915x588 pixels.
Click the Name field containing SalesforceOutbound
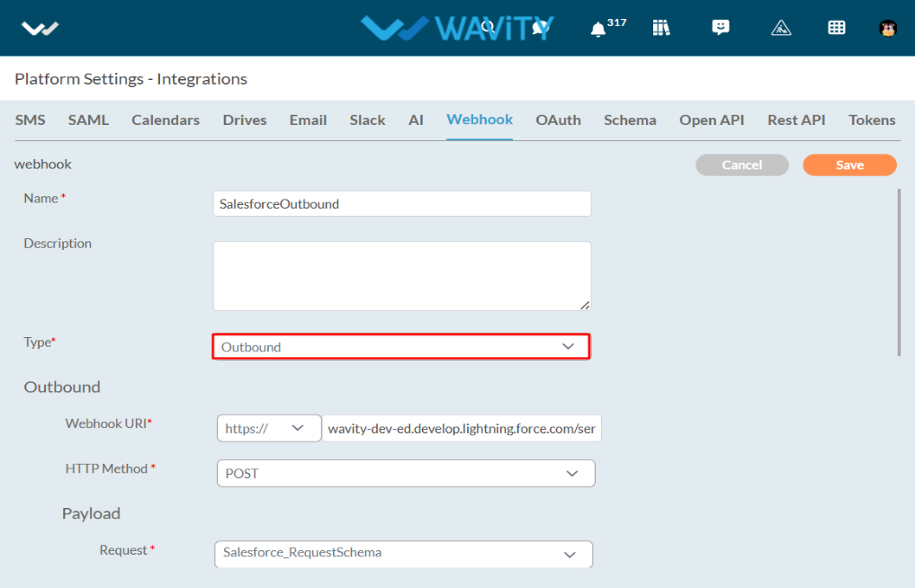point(402,203)
